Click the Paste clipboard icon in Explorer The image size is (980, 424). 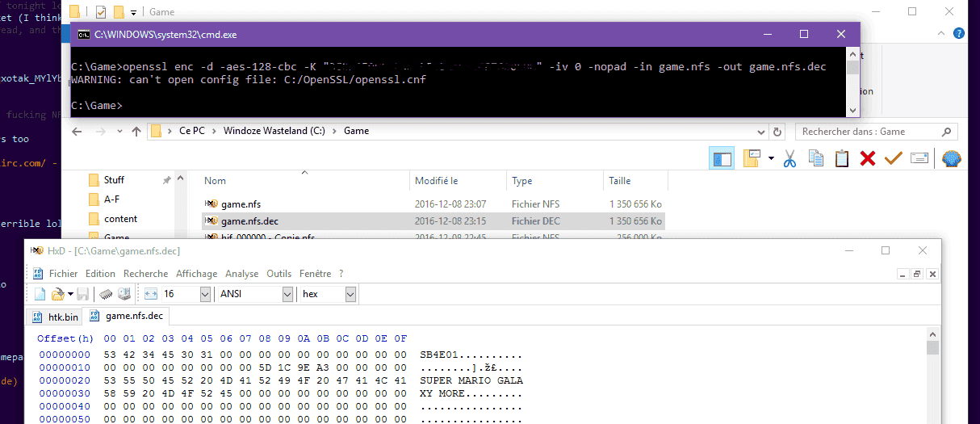pos(842,158)
